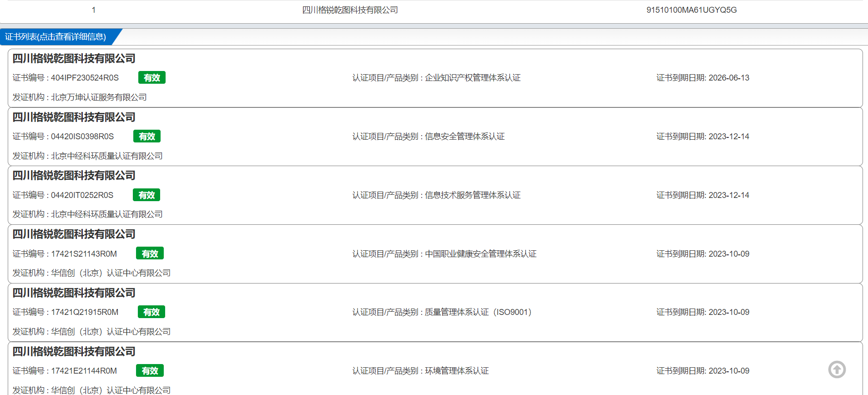
Task: Click 信息安全管理体系认证 certification category
Action: point(465,137)
